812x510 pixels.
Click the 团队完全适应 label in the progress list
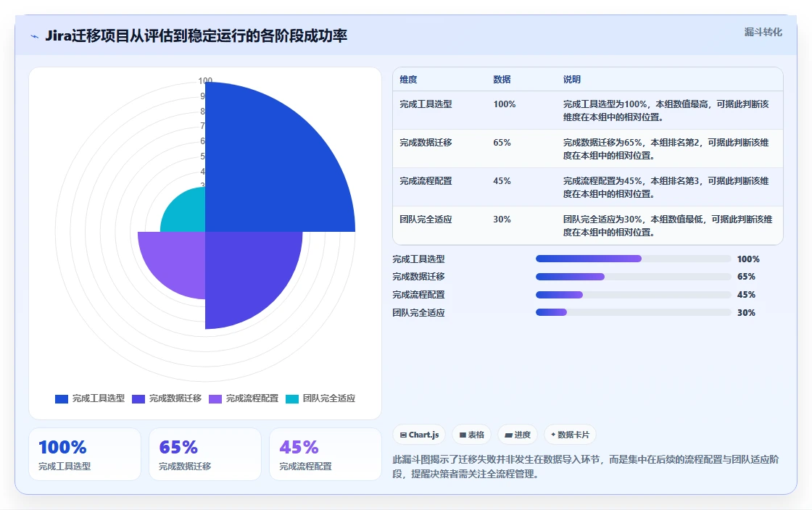pos(418,313)
